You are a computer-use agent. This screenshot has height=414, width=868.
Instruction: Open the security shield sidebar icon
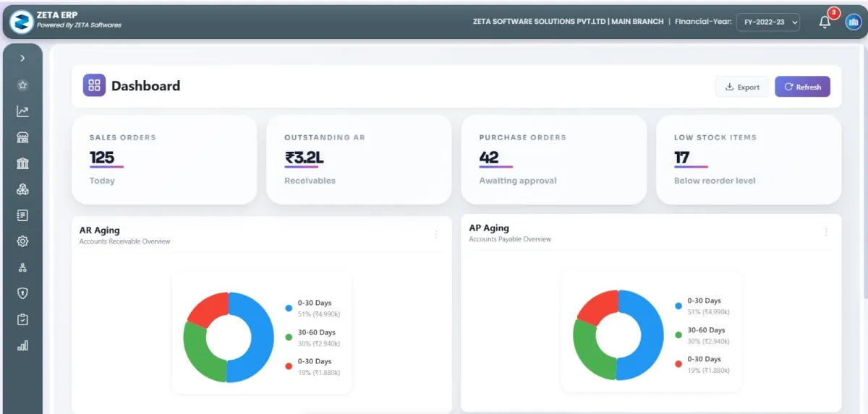point(22,293)
